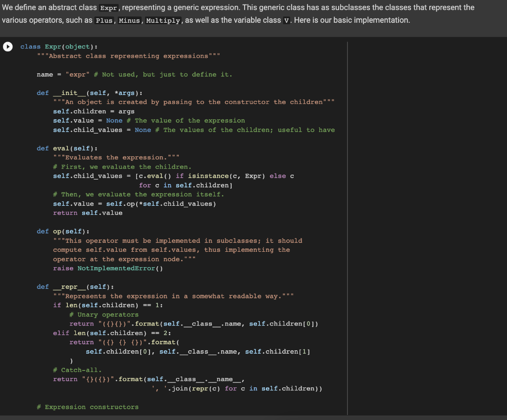507x420 pixels.
Task: Click the '# Catch-all.' comment
Action: pos(77,370)
